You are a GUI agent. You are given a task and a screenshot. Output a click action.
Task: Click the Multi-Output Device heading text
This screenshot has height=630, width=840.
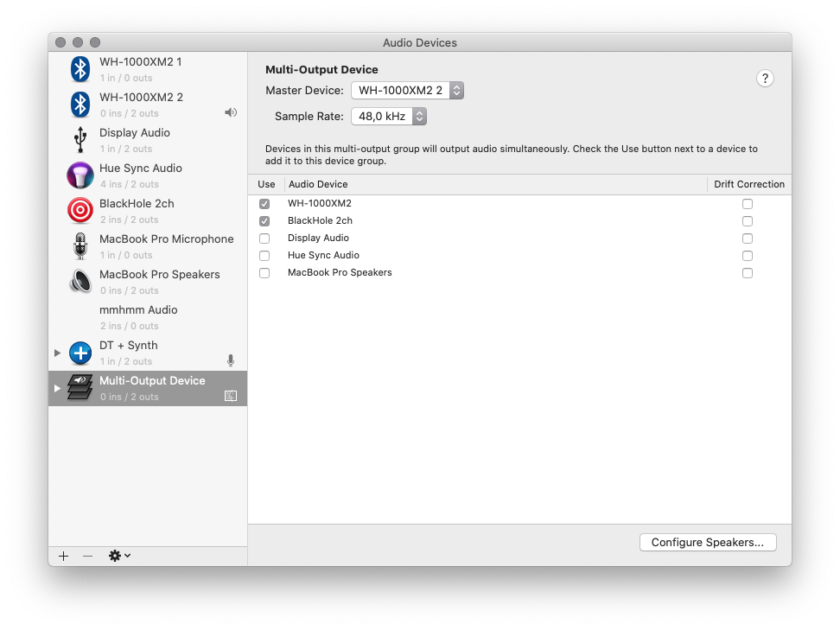click(x=322, y=70)
